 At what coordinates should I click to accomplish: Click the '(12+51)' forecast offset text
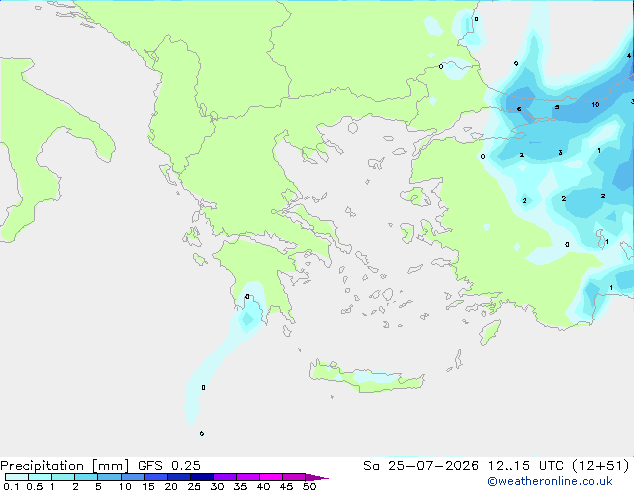[x=601, y=466]
